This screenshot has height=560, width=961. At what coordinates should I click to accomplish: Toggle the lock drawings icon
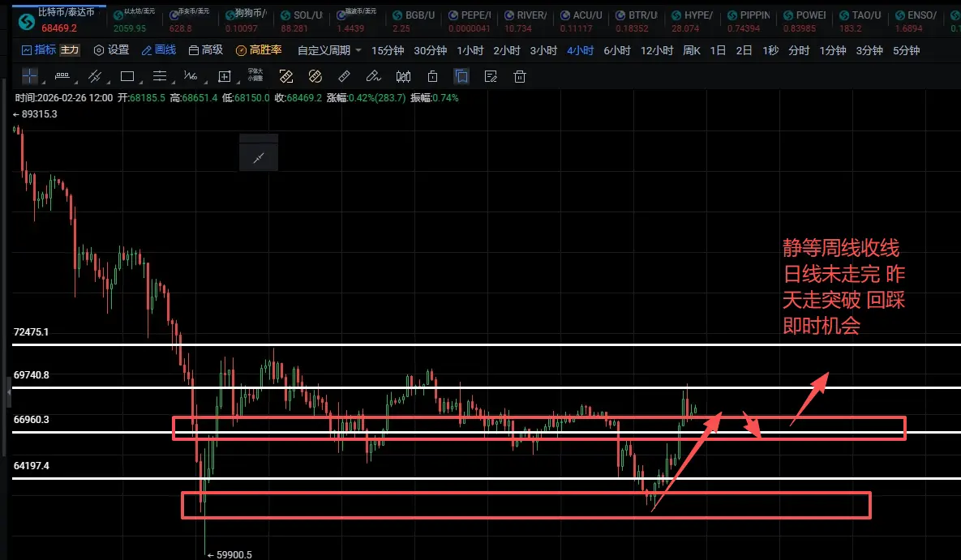(433, 76)
